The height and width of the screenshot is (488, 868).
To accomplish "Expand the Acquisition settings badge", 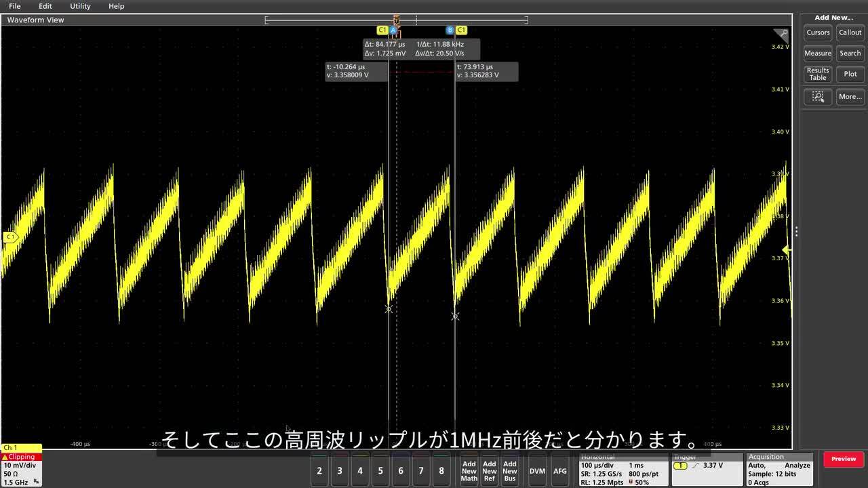I will (x=778, y=470).
